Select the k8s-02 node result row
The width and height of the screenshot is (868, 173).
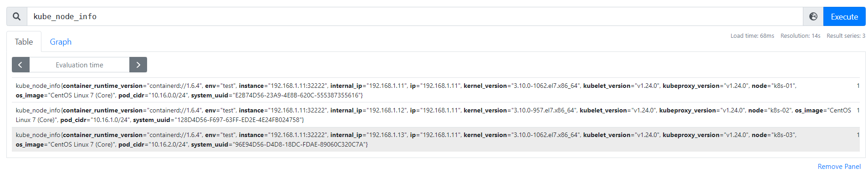point(436,115)
